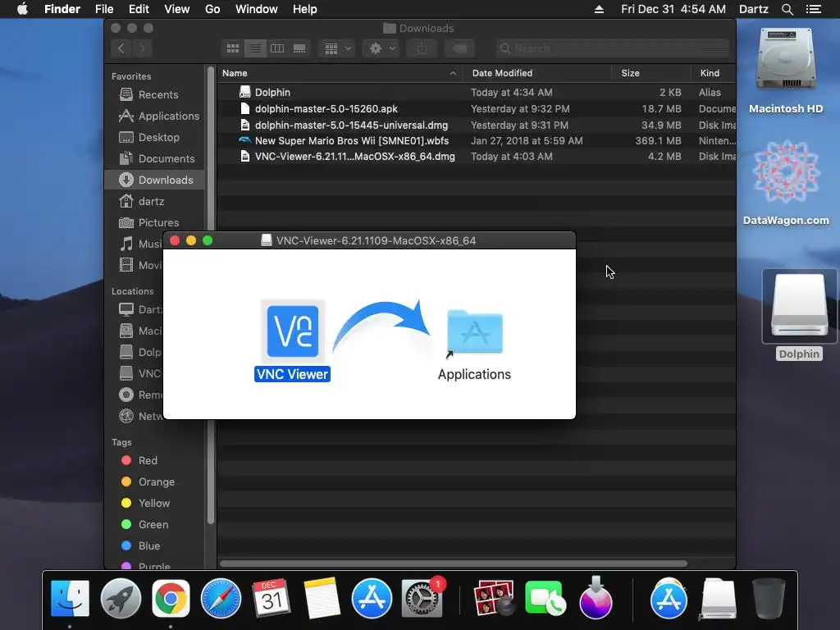Open Safari from the Dock
This screenshot has width=840, height=630.
(x=221, y=599)
